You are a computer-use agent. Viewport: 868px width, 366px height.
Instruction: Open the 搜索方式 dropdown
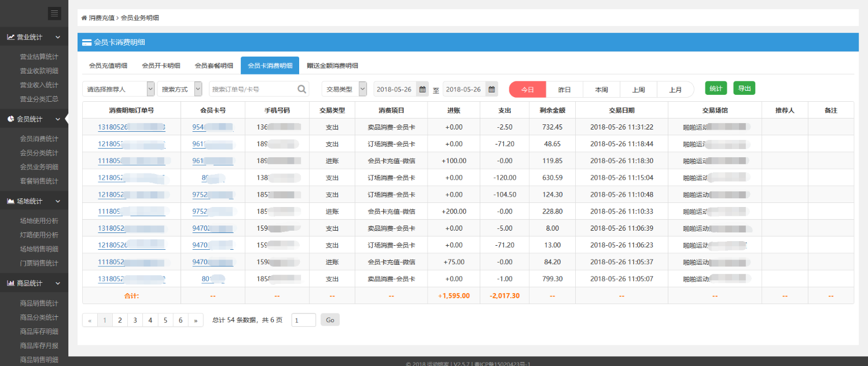(179, 89)
